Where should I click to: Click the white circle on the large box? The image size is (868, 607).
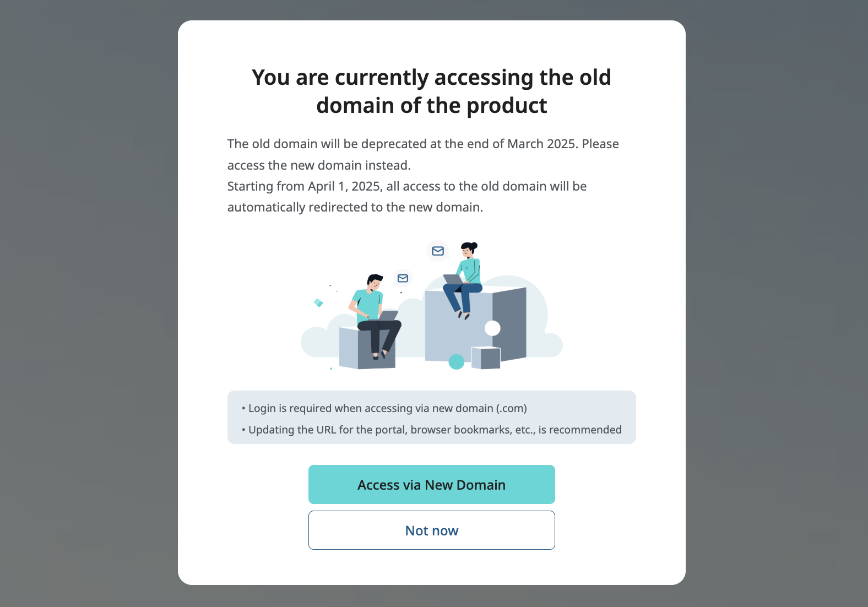492,328
